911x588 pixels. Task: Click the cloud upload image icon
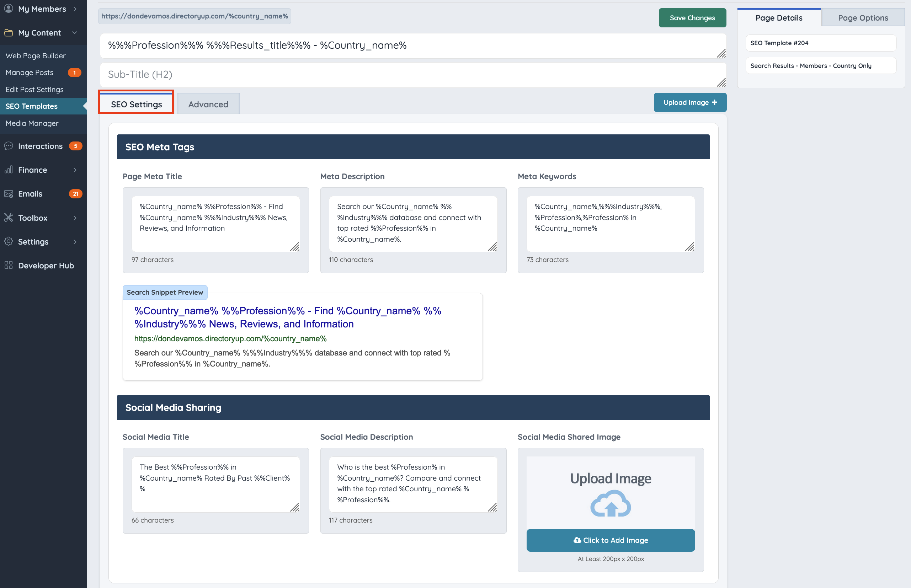[x=610, y=504]
